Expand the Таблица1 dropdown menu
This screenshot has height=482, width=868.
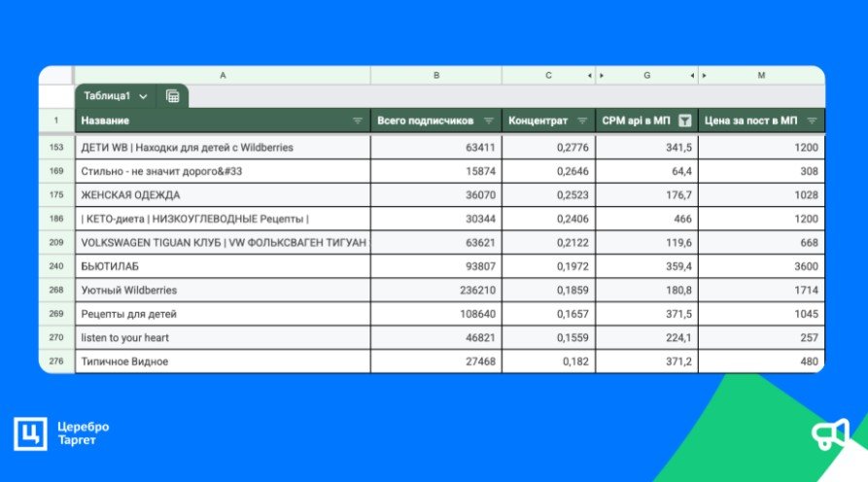point(144,96)
